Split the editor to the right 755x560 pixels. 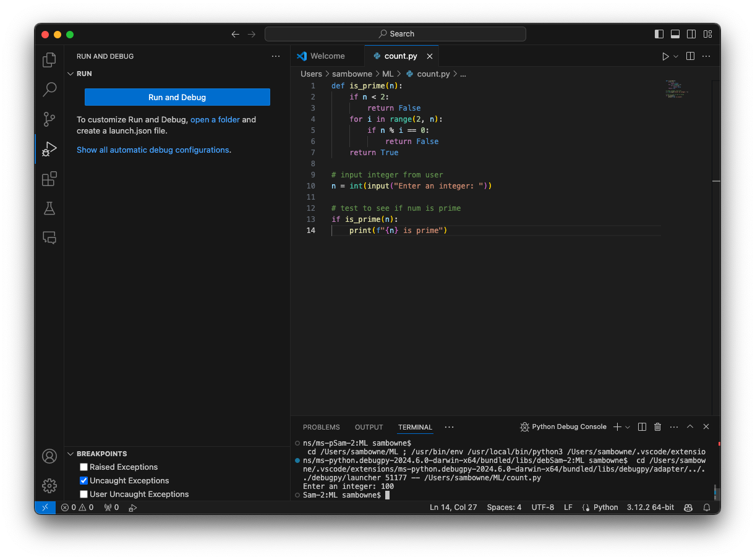[690, 56]
